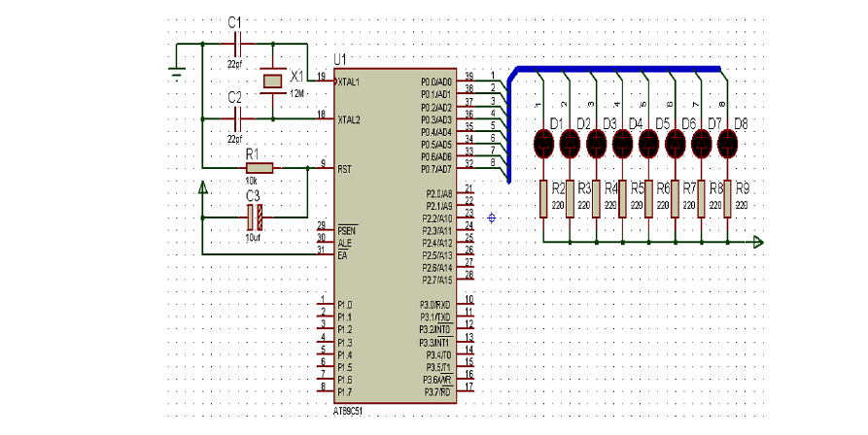Image resolution: width=868 pixels, height=435 pixels.
Task: Click the R1 10k resistor
Action: (259, 168)
